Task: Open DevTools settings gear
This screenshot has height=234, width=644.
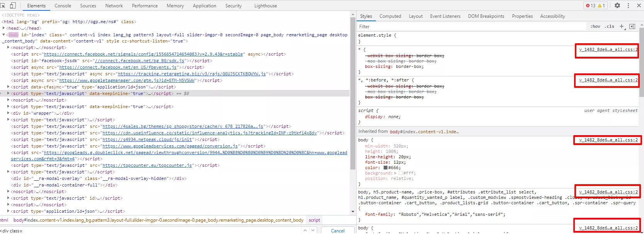Action: click(617, 6)
